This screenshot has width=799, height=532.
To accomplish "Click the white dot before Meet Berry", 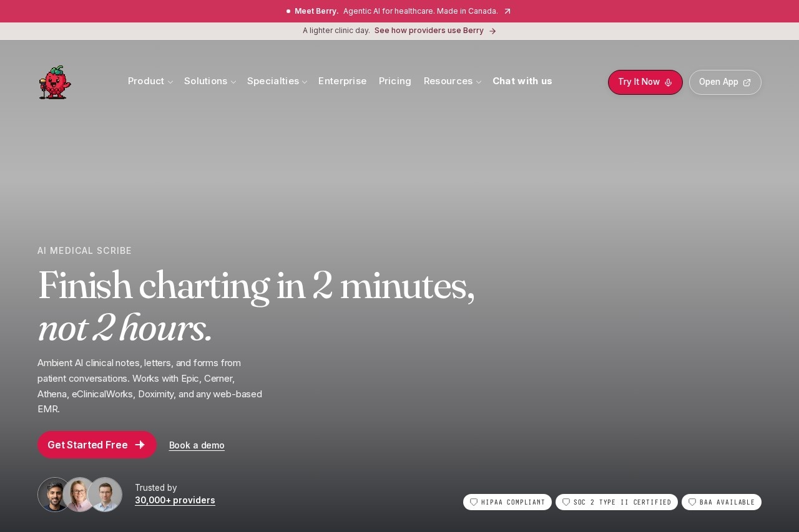I will 288,11.
